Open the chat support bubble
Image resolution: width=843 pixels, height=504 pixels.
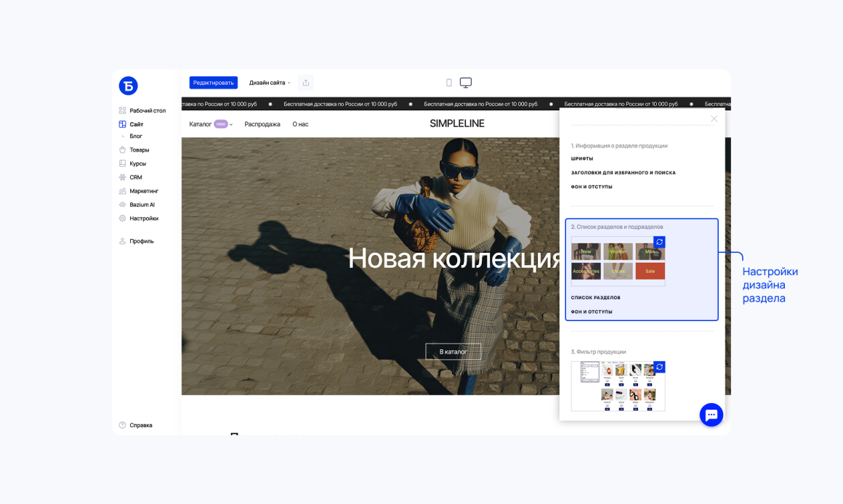coord(711,415)
